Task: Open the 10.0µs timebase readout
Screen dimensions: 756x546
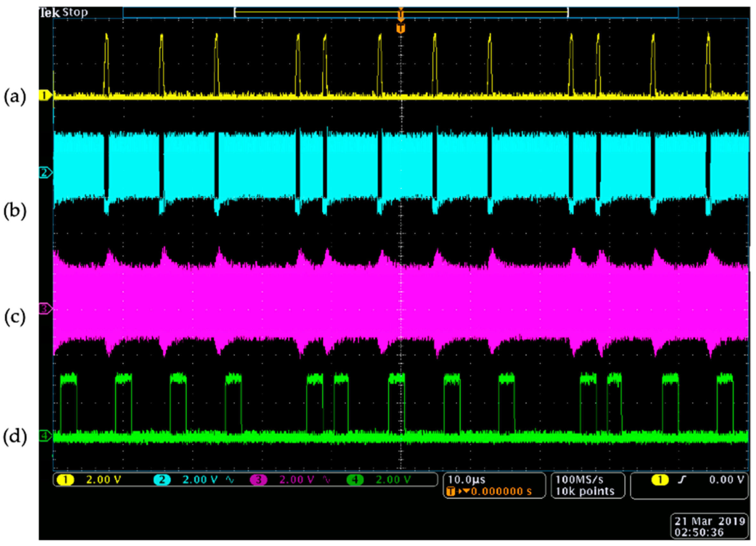Action: pyautogui.click(x=467, y=480)
